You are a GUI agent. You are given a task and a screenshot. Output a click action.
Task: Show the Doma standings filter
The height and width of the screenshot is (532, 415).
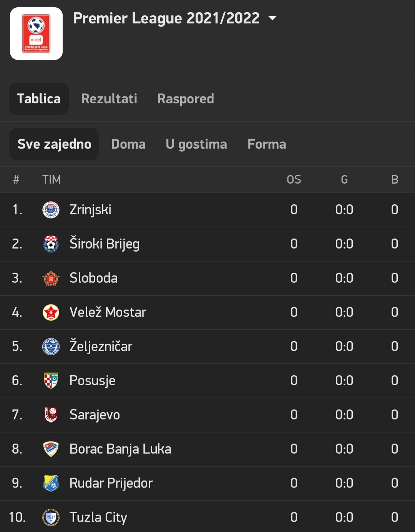[x=128, y=144]
